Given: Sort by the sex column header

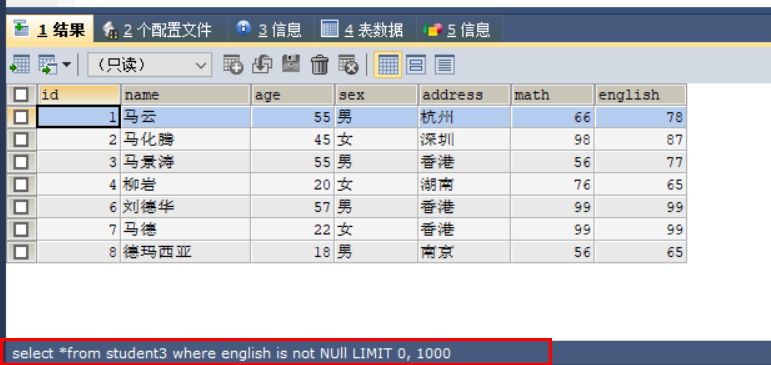Looking at the screenshot, I should click(x=376, y=94).
